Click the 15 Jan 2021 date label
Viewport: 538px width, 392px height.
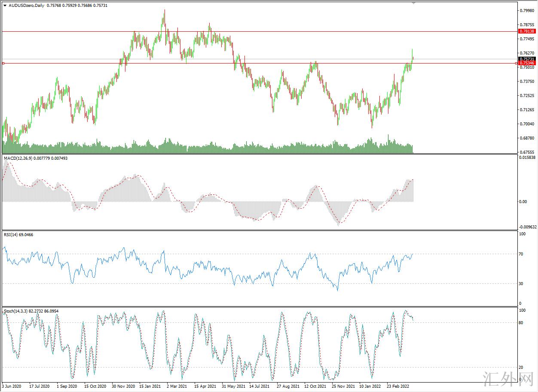tap(150, 386)
